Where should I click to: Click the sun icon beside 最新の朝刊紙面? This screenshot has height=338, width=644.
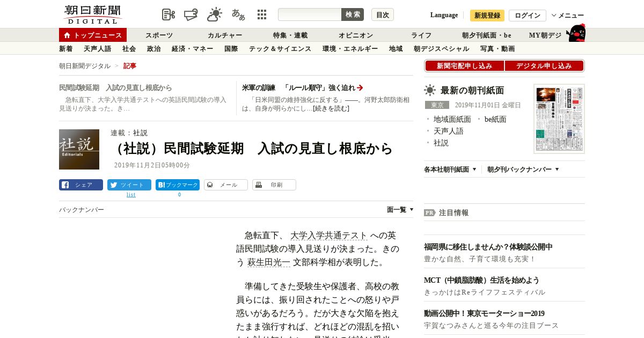pyautogui.click(x=430, y=90)
